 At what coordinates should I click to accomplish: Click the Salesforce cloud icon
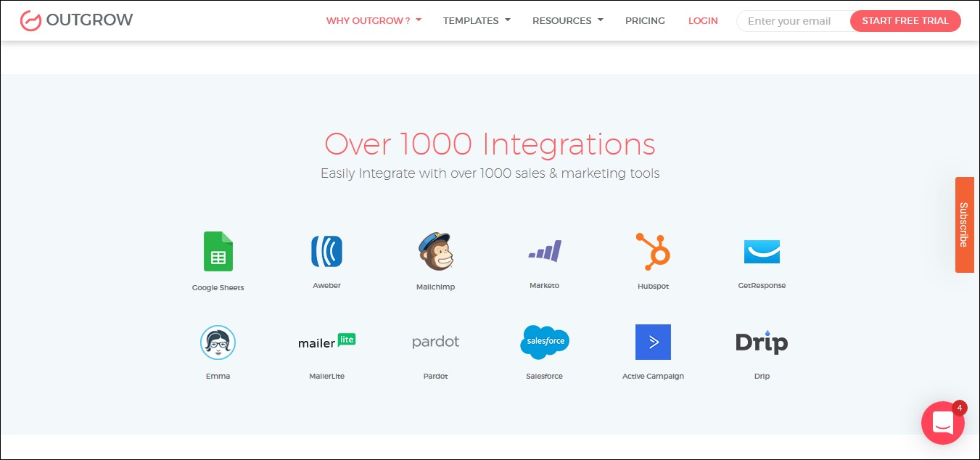pyautogui.click(x=544, y=342)
